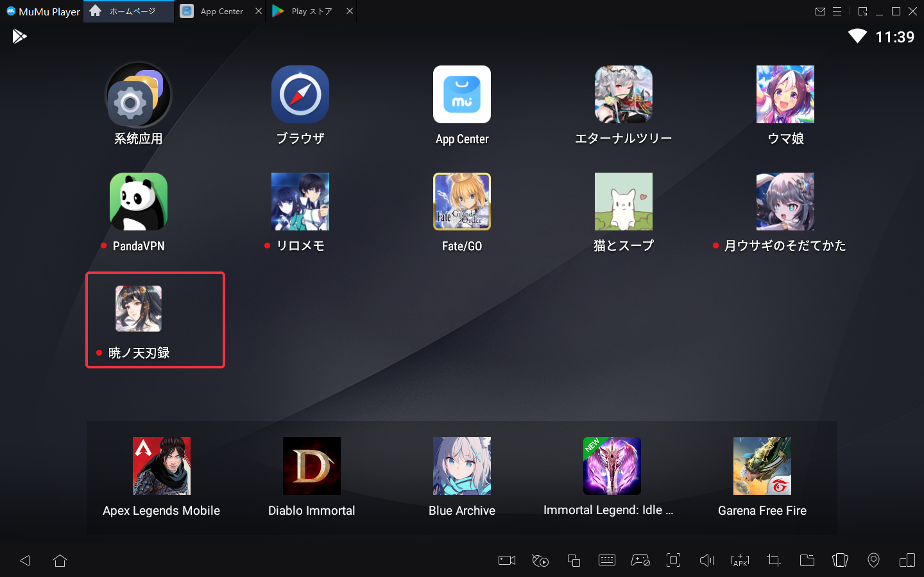Click the 11:39 clock
Screen dimensions: 924x577
pyautogui.click(x=895, y=37)
